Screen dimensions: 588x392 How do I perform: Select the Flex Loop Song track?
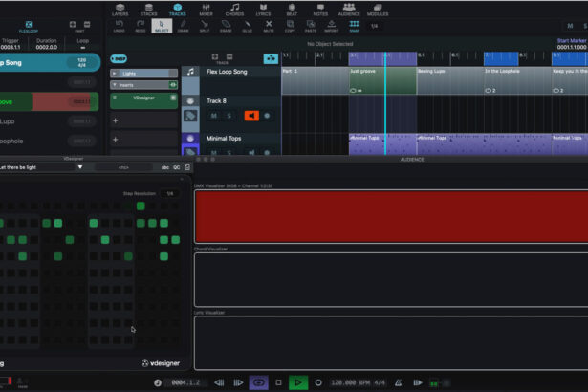coord(227,72)
